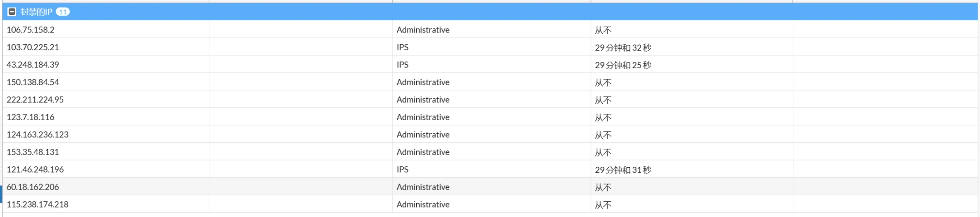Select the 103.70.225.21 entry
This screenshot has width=980, height=217.
(x=33, y=47)
